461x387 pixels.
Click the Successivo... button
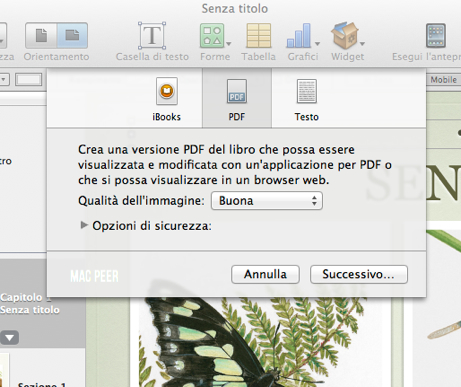click(359, 274)
